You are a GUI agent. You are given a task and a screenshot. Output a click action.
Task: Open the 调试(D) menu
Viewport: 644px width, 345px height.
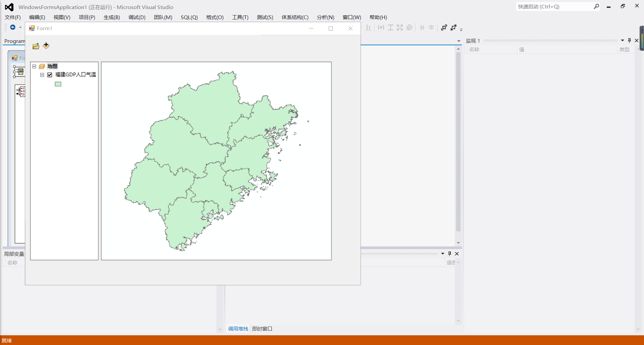pyautogui.click(x=136, y=17)
